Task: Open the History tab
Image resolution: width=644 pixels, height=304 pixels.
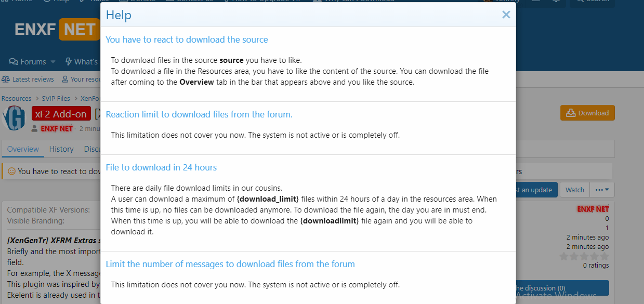Action: (x=61, y=149)
